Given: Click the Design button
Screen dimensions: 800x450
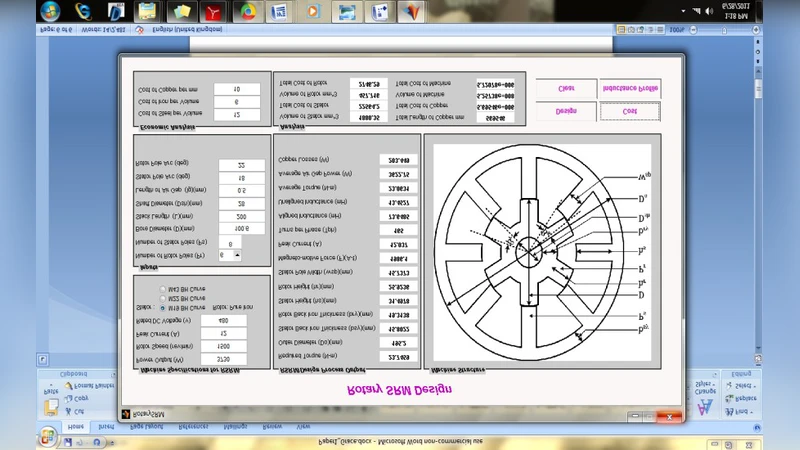Looking at the screenshot, I should click(x=566, y=111).
